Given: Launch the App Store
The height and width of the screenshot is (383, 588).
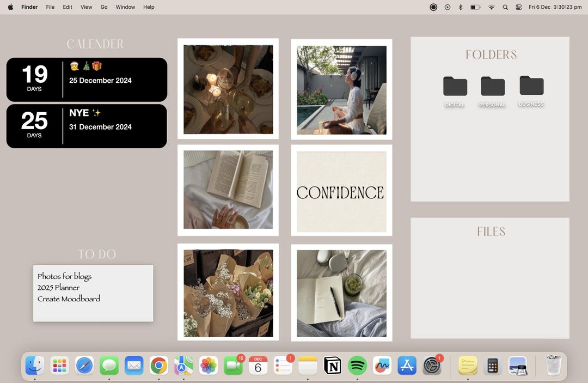Looking at the screenshot, I should pyautogui.click(x=407, y=366).
